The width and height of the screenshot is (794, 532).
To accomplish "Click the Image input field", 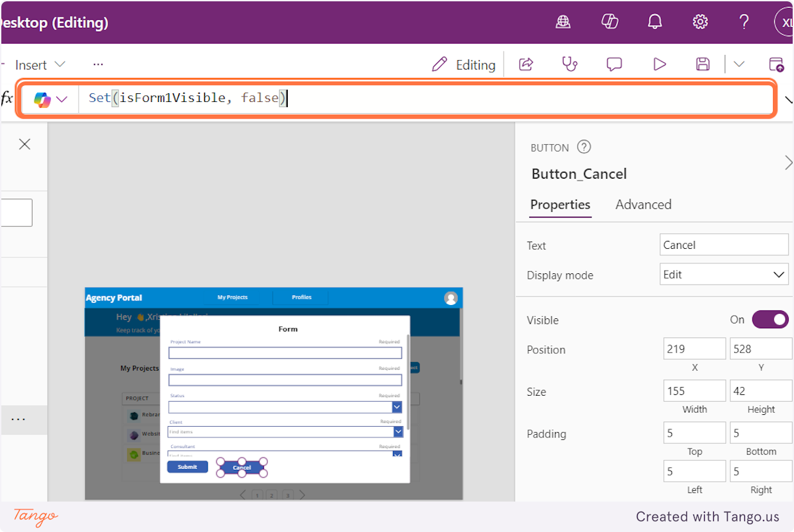I will pos(285,380).
